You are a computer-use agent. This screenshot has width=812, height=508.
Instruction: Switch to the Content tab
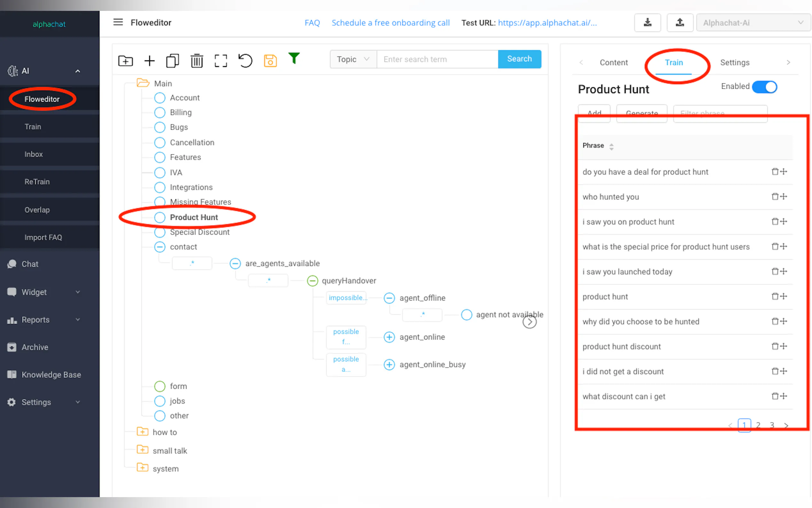(613, 62)
